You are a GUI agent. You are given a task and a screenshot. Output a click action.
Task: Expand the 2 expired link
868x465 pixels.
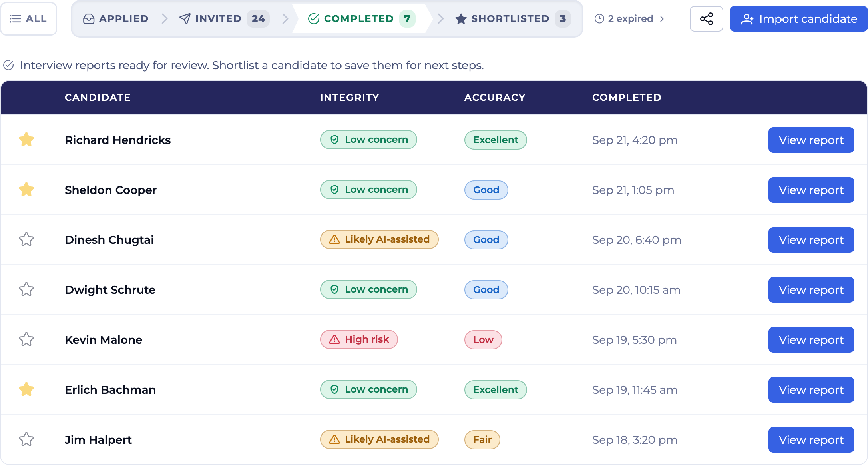point(630,19)
